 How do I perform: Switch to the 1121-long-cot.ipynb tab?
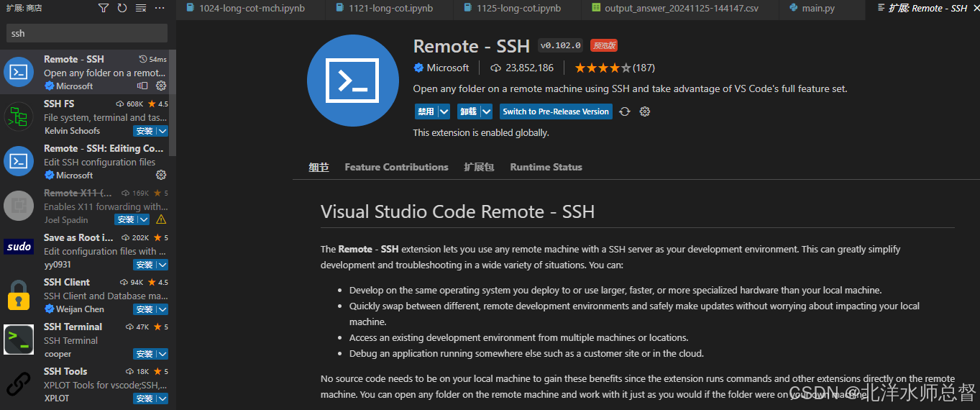pos(390,9)
